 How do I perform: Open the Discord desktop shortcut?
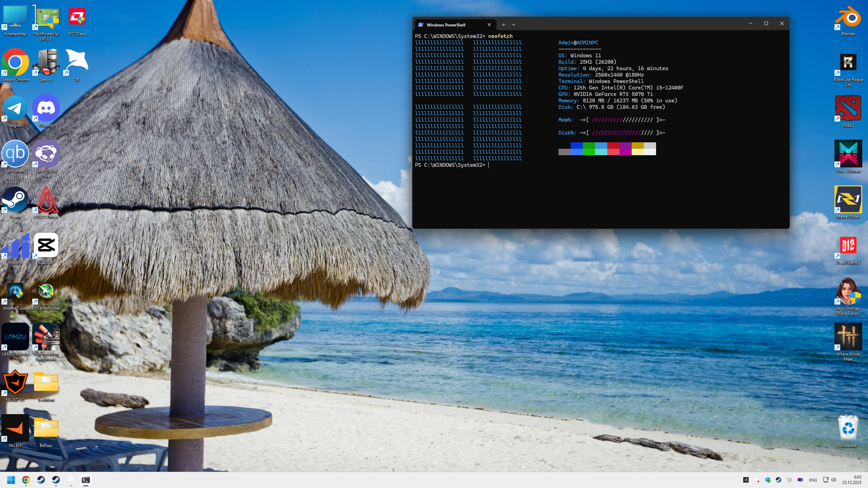point(46,108)
